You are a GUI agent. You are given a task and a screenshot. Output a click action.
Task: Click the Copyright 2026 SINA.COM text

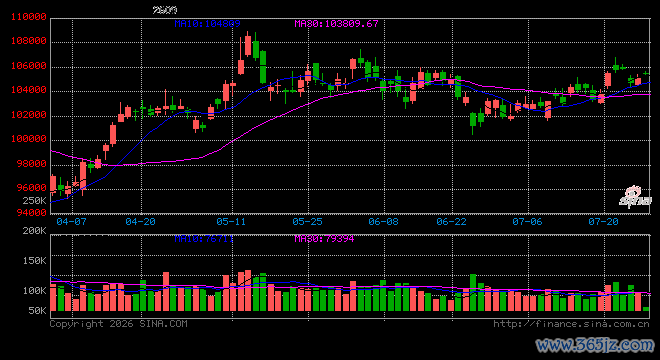point(118,323)
